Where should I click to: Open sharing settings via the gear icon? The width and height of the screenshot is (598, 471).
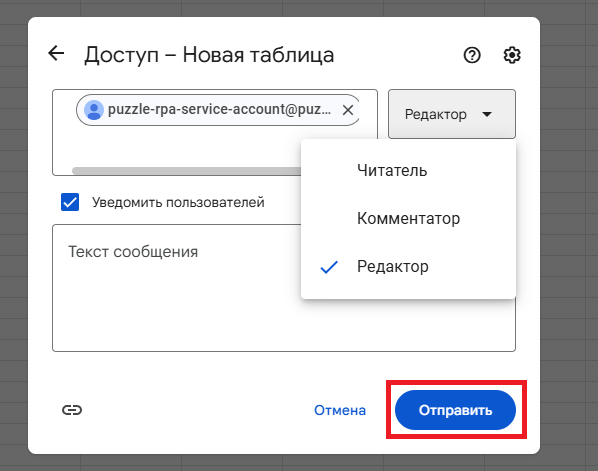click(x=511, y=55)
